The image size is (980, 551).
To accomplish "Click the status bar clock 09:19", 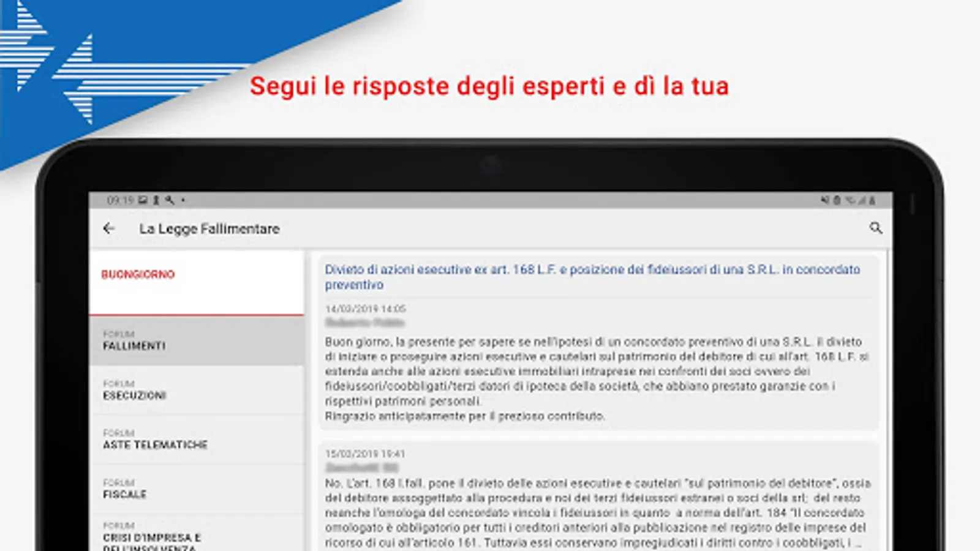I will click(120, 200).
